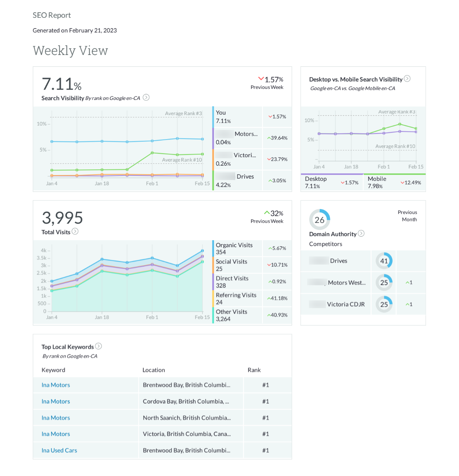Click the Domain Authority 26 score ring
Image resolution: width=459 pixels, height=476 pixels.
click(320, 220)
